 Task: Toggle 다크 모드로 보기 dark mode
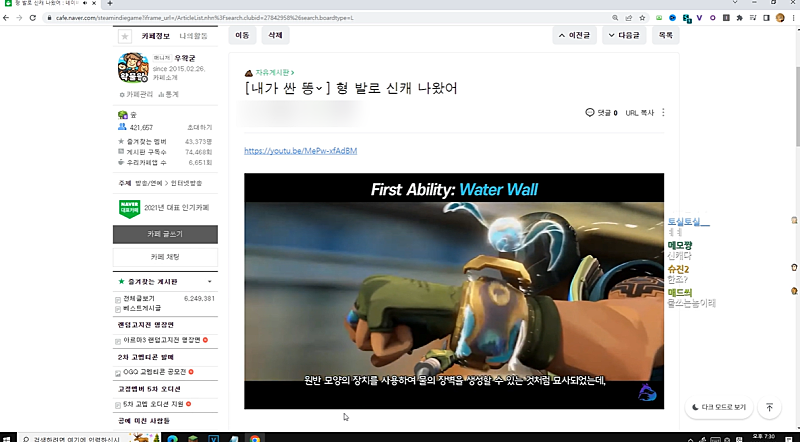(719, 407)
